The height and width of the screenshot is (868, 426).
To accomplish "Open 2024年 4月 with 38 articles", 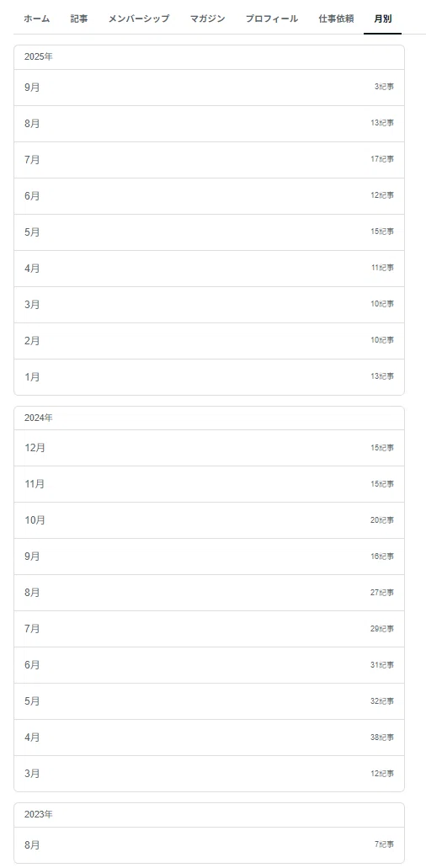I will coord(209,738).
